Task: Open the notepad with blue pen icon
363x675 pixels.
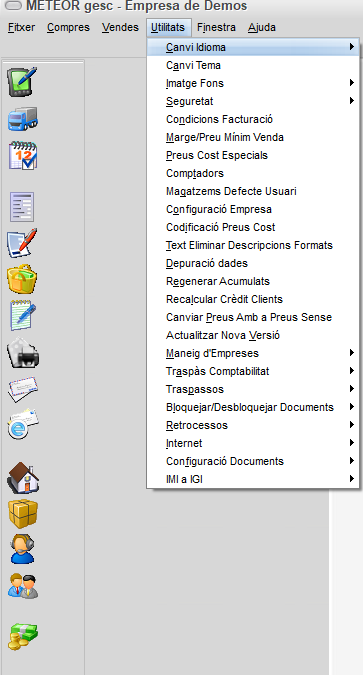Action: (x=23, y=316)
